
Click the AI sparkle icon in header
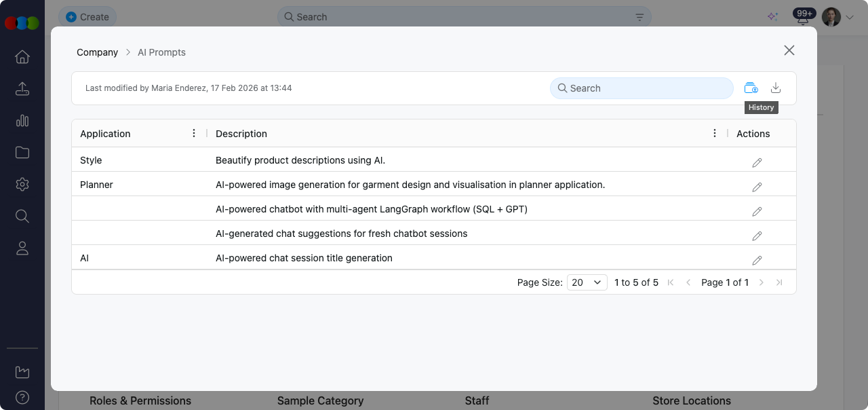tap(772, 17)
